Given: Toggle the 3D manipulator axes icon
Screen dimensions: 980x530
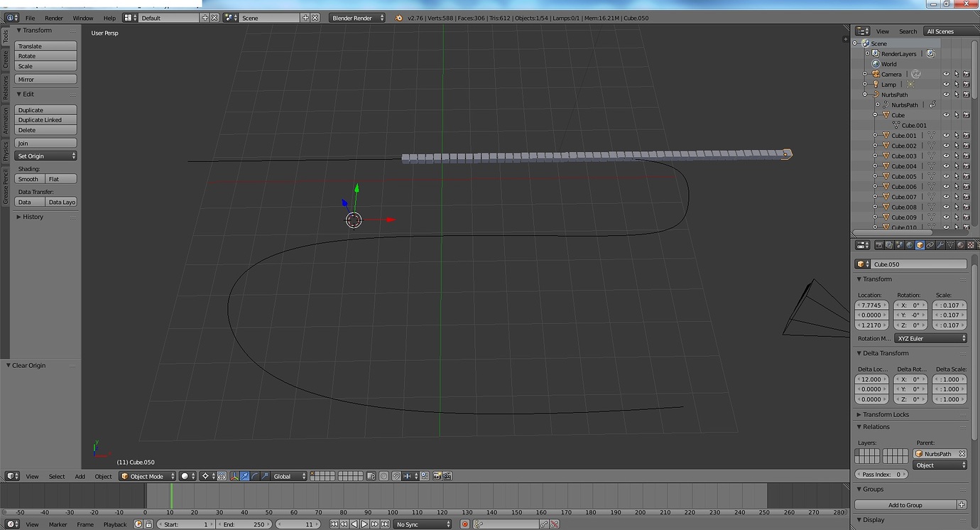Looking at the screenshot, I should pos(234,476).
